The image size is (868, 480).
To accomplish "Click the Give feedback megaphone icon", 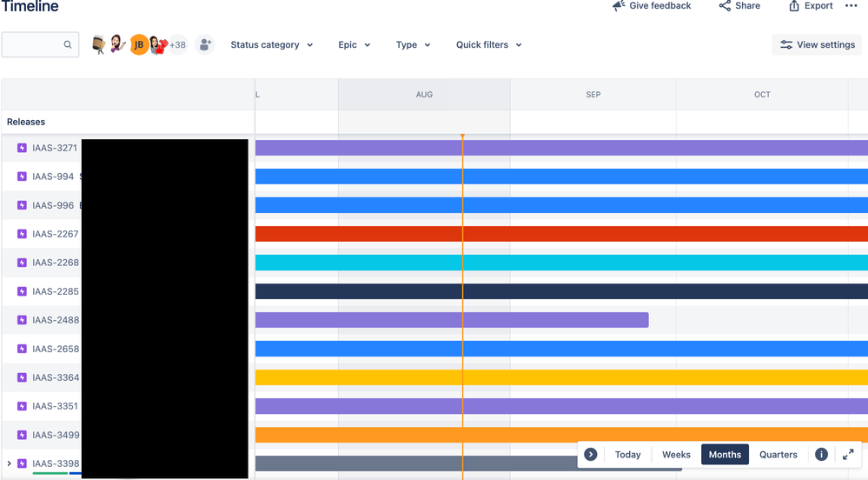I will coord(619,6).
